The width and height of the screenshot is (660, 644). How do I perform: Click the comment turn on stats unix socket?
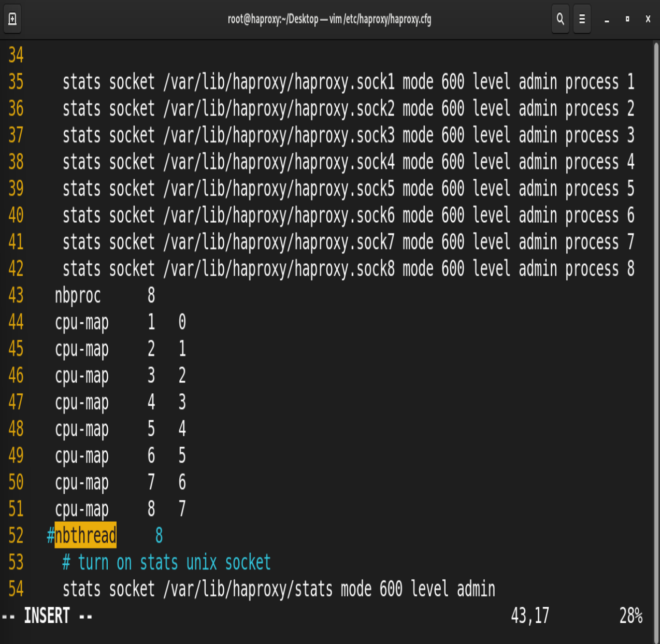pyautogui.click(x=167, y=563)
